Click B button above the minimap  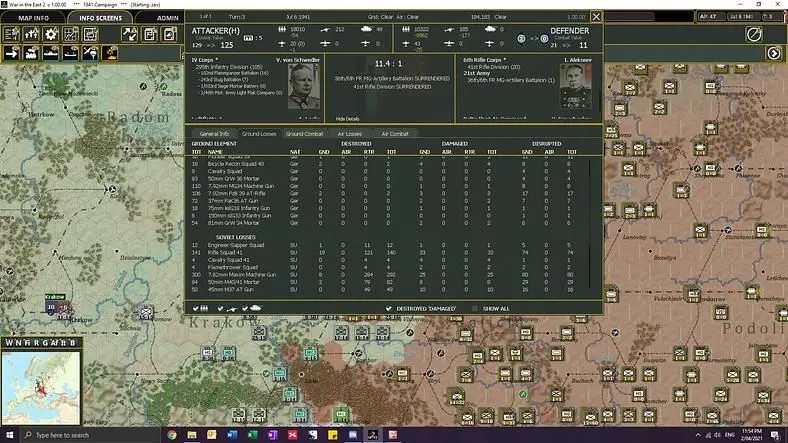point(72,343)
